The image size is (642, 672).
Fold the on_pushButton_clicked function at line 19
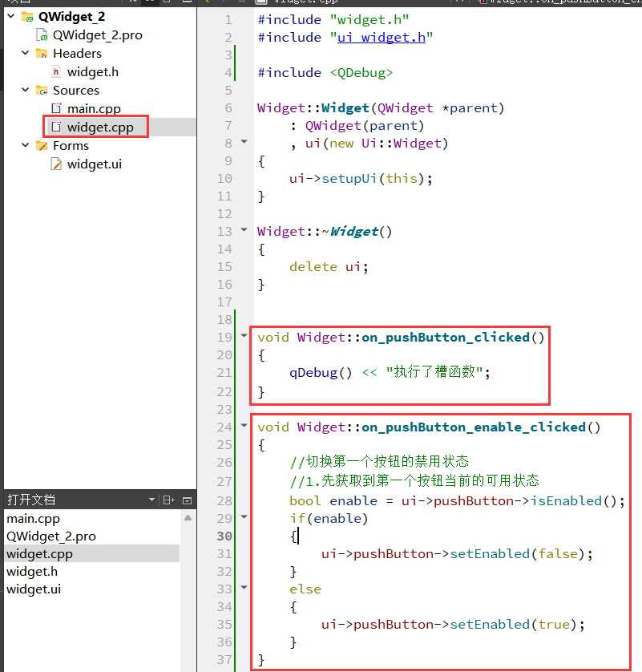(244, 337)
